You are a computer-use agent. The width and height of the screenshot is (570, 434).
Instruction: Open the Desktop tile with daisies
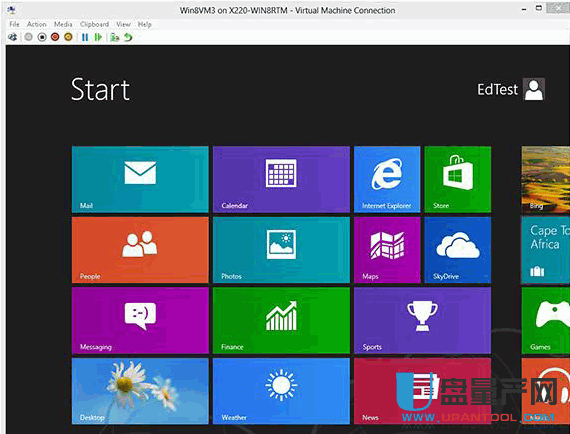pyautogui.click(x=140, y=391)
